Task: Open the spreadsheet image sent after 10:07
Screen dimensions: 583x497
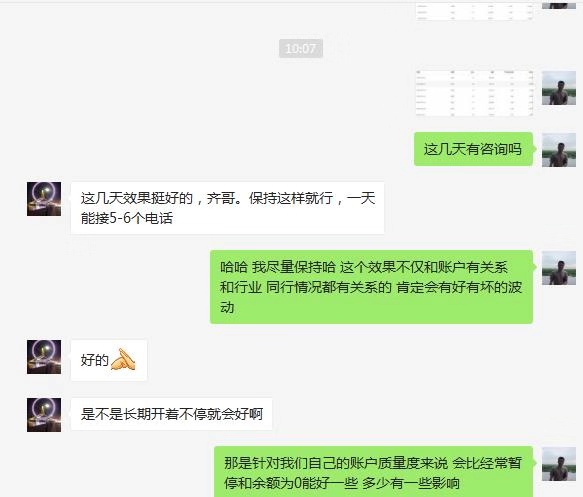Action: 475,93
